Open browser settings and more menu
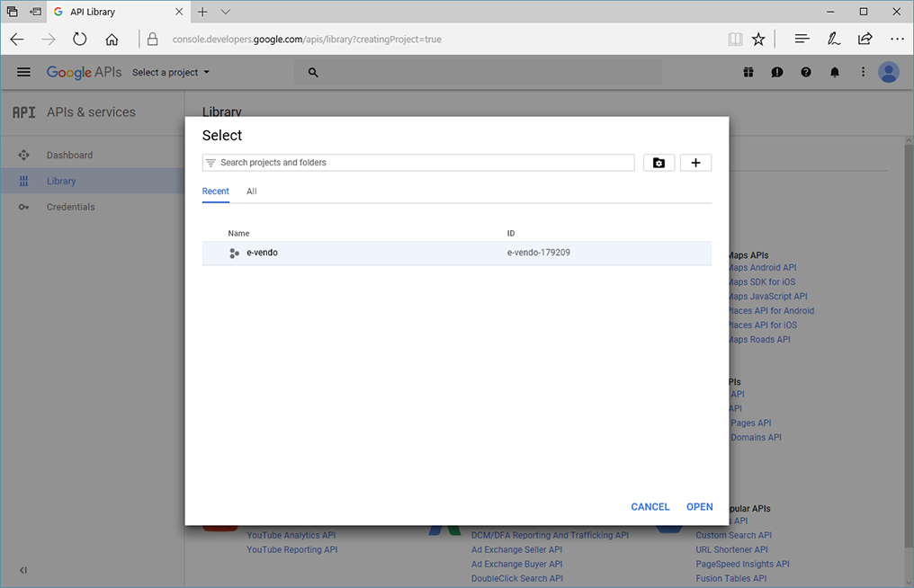 point(897,39)
